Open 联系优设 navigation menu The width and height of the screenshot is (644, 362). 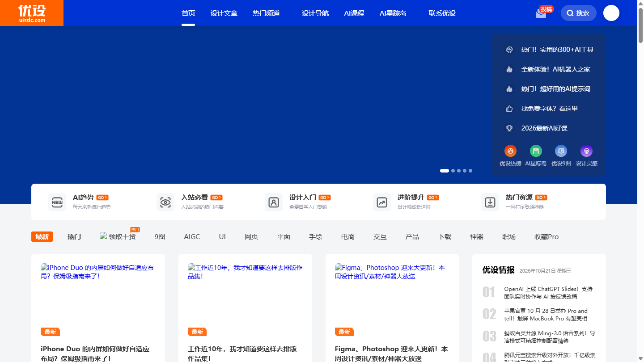coord(442,13)
